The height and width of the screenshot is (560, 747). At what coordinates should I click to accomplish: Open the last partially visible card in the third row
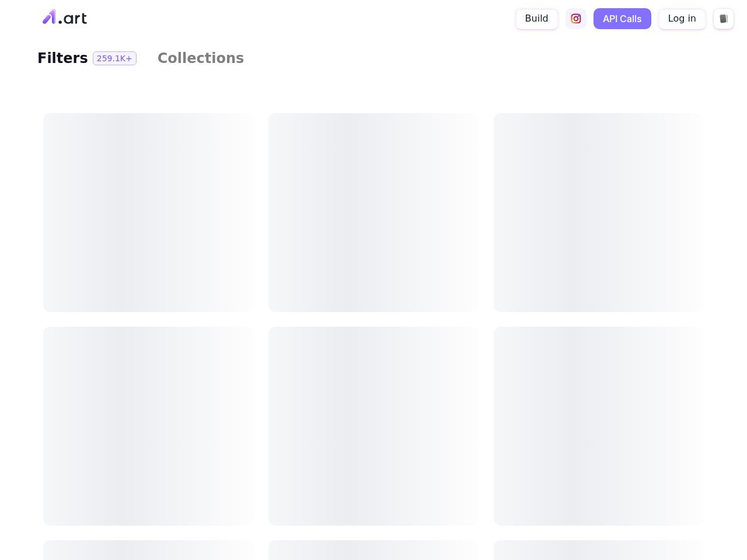(598, 550)
